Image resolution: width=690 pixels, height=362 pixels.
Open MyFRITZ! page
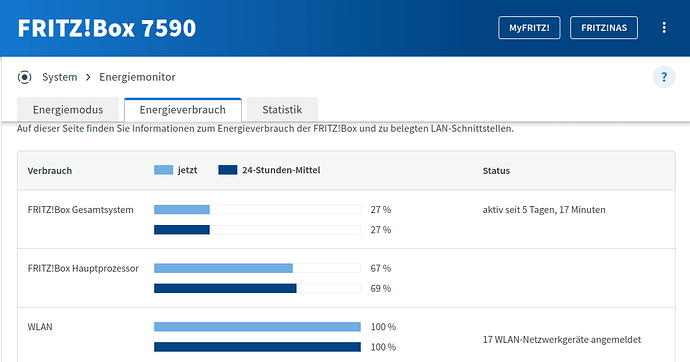pos(529,28)
